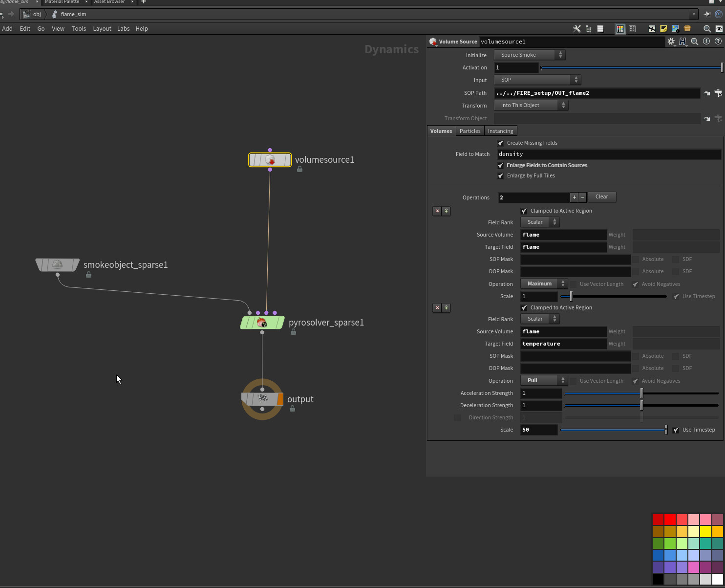Open the Edit menu
The height and width of the screenshot is (588, 725).
(x=25, y=29)
